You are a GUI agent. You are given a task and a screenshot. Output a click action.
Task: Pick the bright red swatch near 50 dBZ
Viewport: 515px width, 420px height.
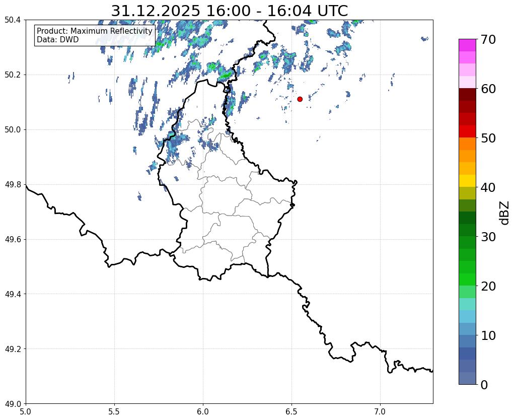tap(467, 131)
